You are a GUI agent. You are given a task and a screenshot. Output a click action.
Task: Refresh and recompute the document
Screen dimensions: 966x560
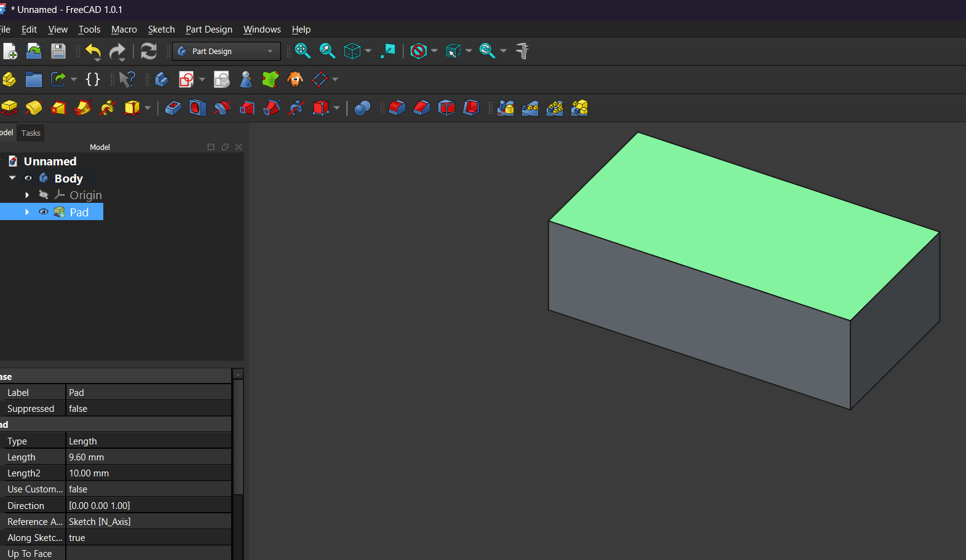pos(149,51)
